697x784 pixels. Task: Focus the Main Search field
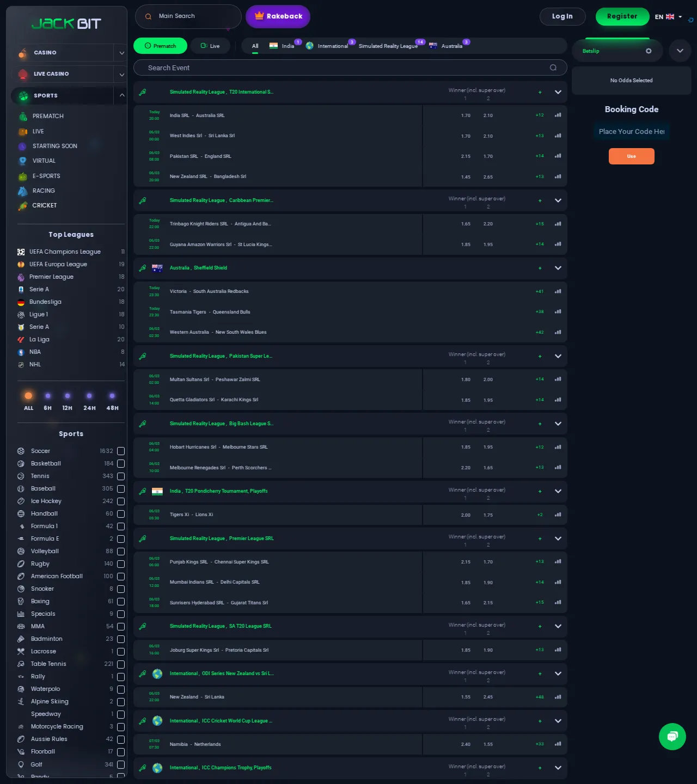(188, 16)
